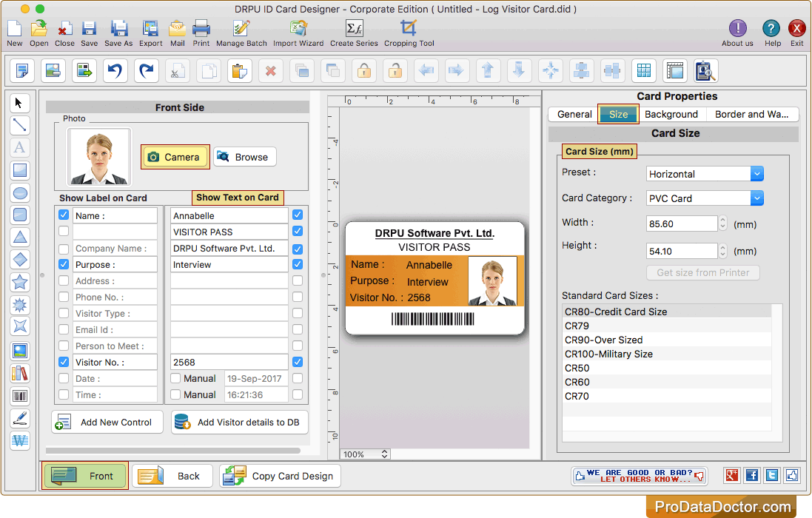The height and width of the screenshot is (518, 812).
Task: Open Facebook share icon
Action: [752, 475]
